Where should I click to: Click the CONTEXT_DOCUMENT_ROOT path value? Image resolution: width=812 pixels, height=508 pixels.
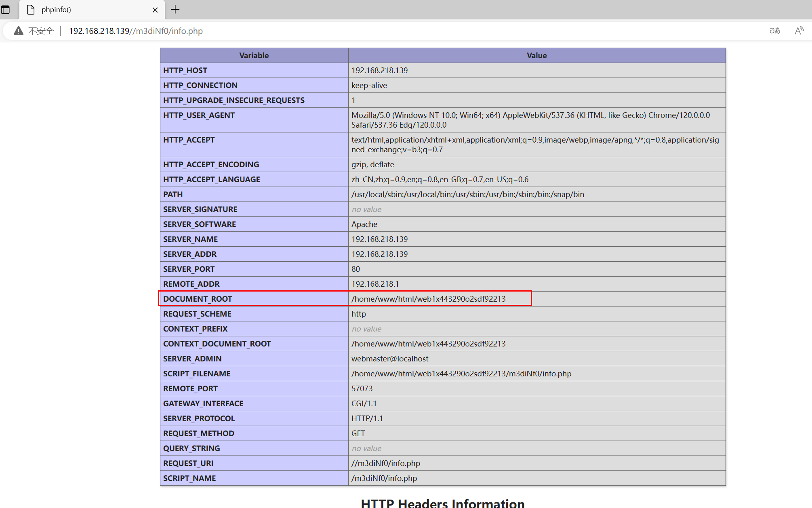coord(429,344)
